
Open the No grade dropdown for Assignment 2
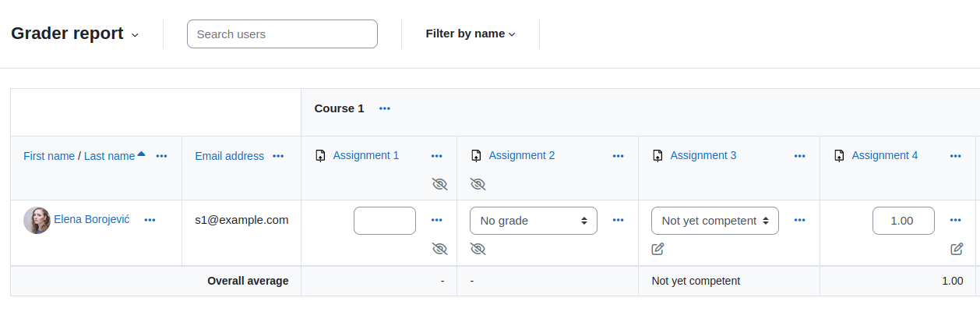click(534, 221)
